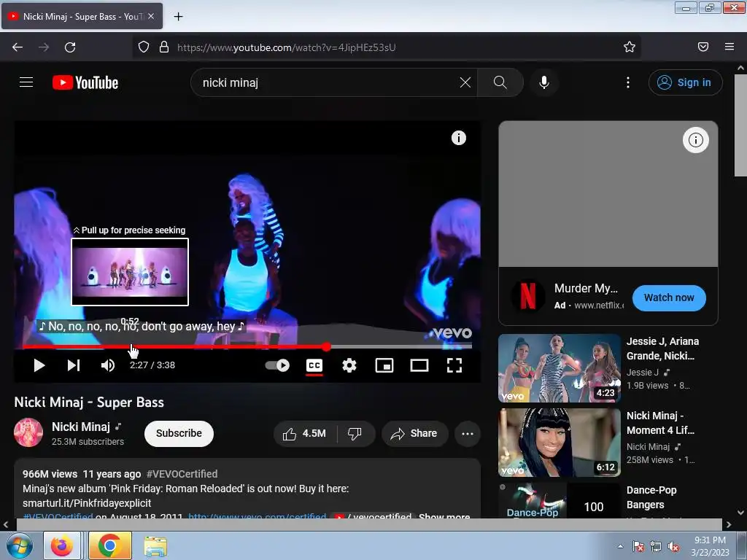Open tracking protection shield icon

(x=144, y=47)
